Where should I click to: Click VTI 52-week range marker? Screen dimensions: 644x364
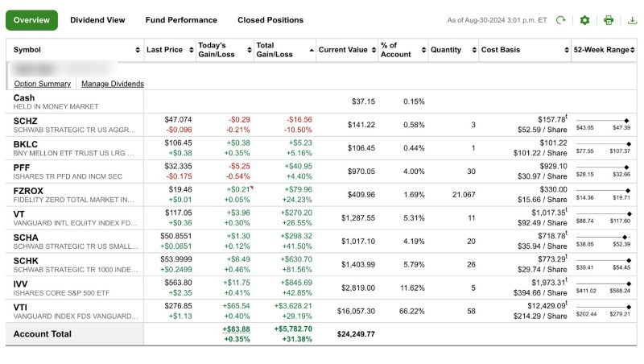coord(627,306)
